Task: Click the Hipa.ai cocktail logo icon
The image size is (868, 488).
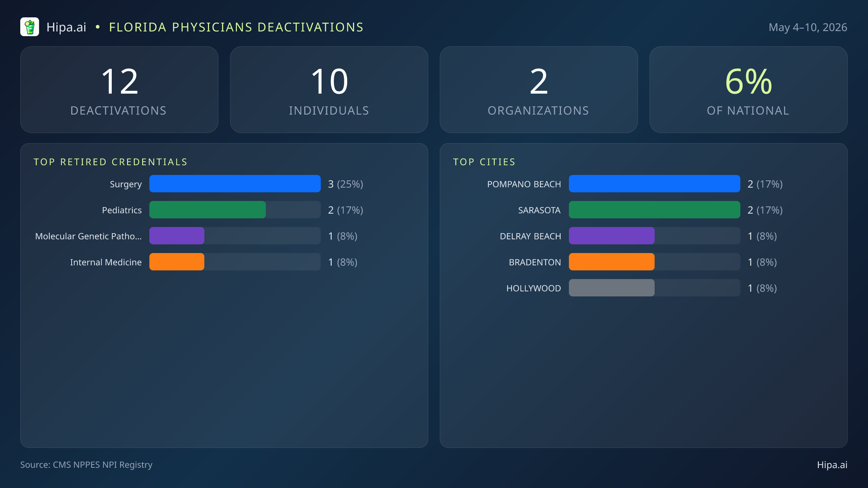Action: tap(30, 27)
